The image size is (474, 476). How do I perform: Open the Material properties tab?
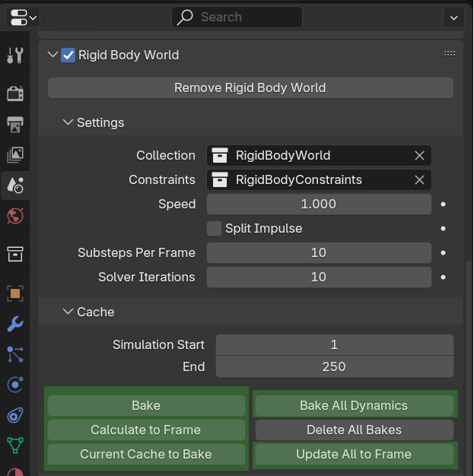15,471
